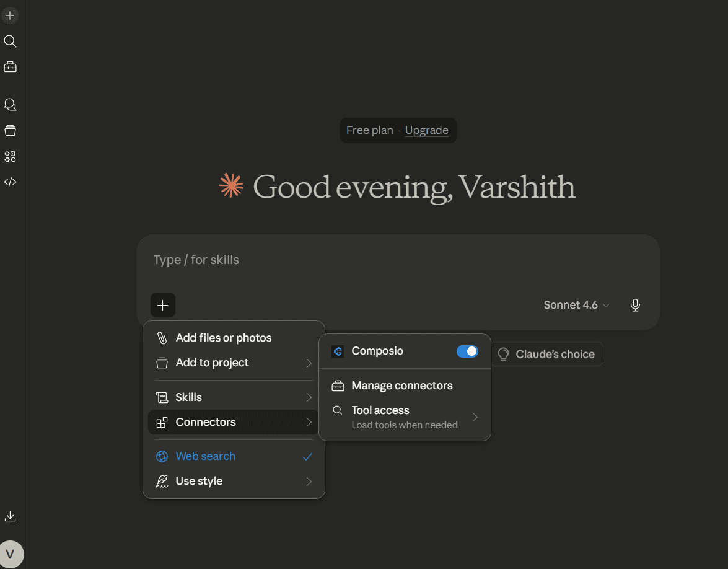Open the chats bubble icon in sidebar
728x569 pixels.
10,105
